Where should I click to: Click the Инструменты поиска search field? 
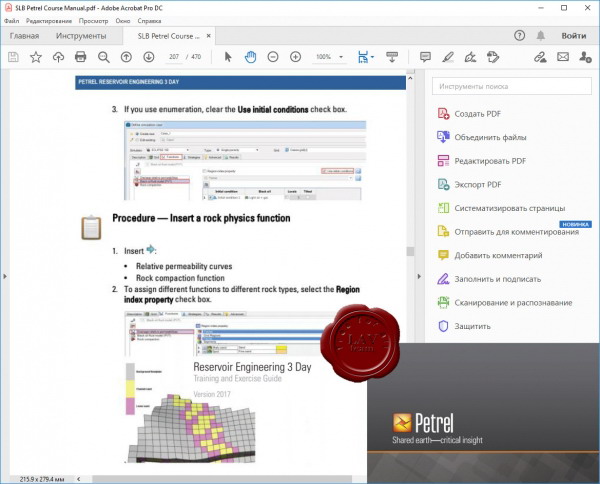click(512, 86)
